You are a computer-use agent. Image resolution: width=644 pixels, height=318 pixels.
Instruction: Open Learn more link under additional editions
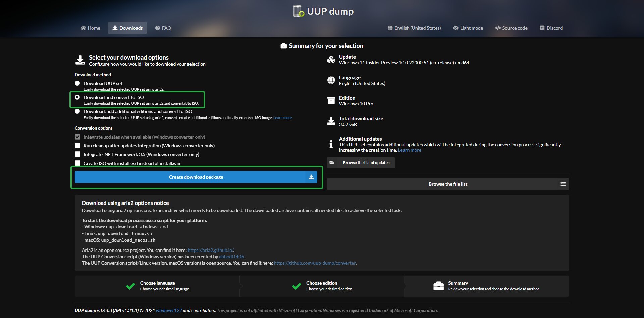click(x=282, y=118)
